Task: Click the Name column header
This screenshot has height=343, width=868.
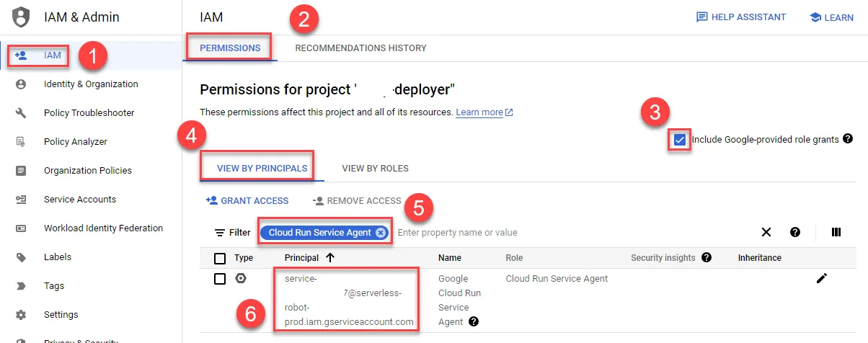Action: click(x=451, y=258)
